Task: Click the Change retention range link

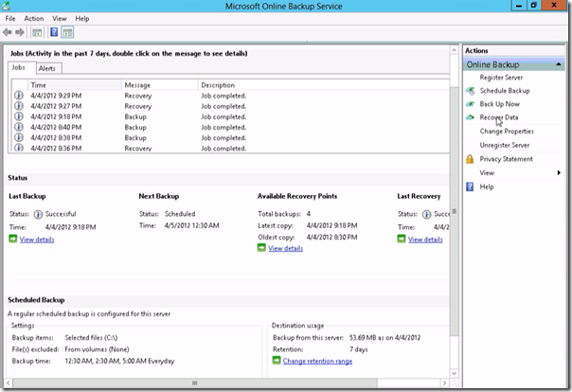Action: pos(317,361)
